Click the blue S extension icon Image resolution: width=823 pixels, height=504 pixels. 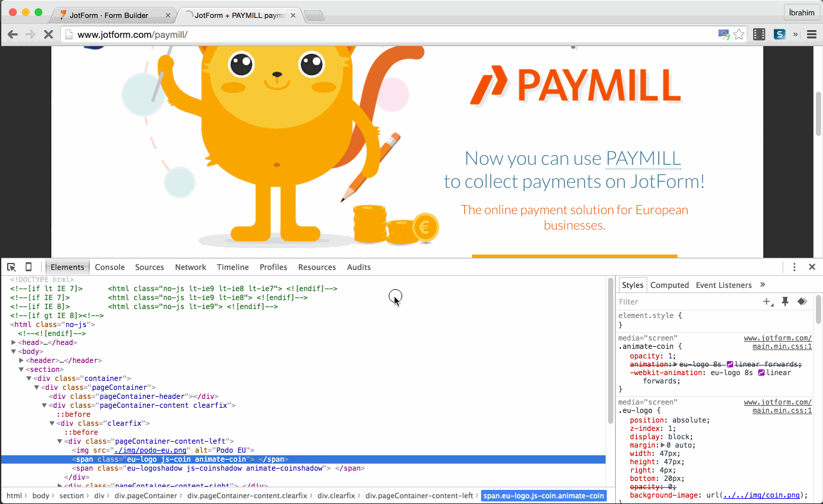tap(779, 35)
